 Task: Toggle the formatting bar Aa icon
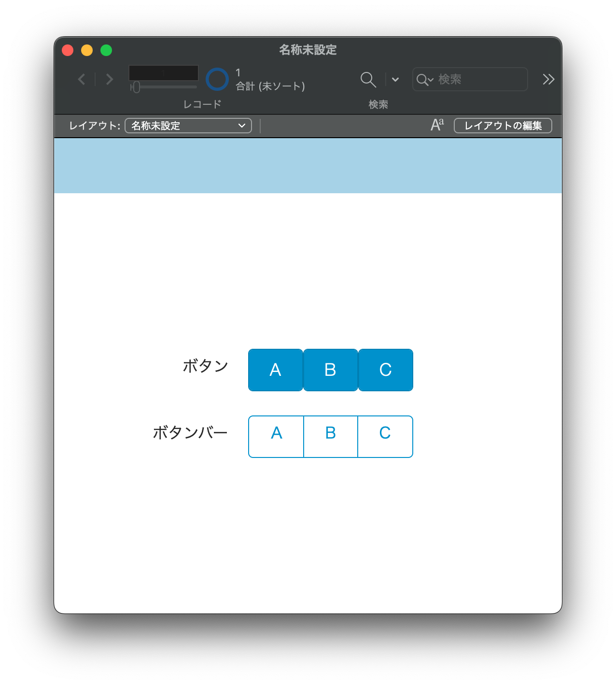(437, 125)
